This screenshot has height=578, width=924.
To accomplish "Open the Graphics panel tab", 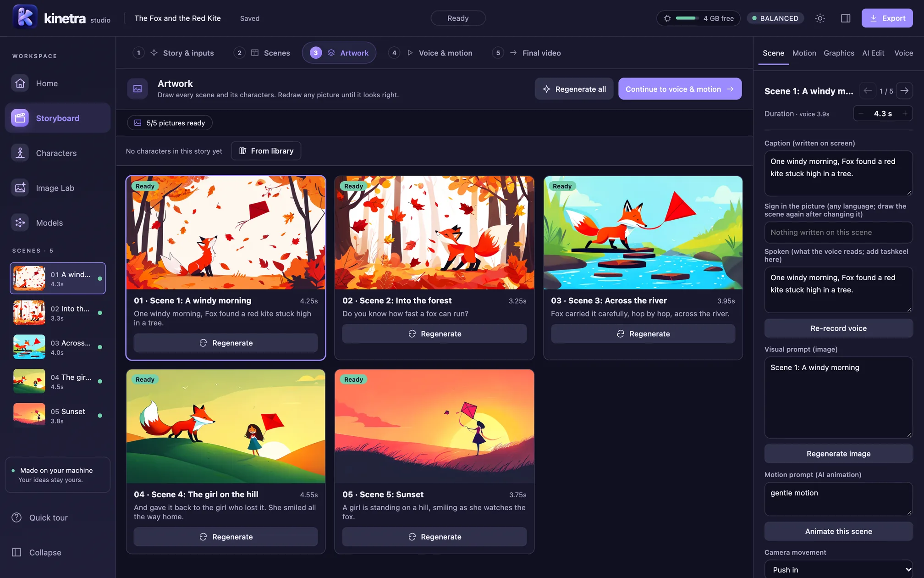I will click(839, 53).
